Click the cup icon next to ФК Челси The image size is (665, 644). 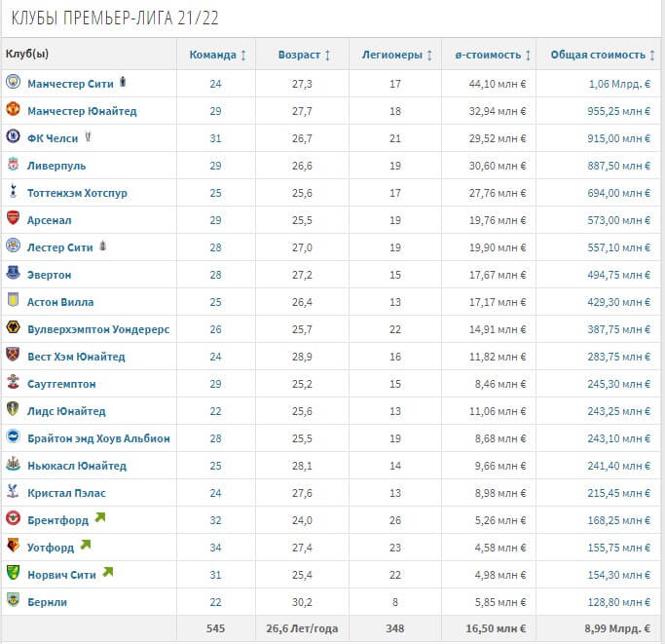[88, 136]
